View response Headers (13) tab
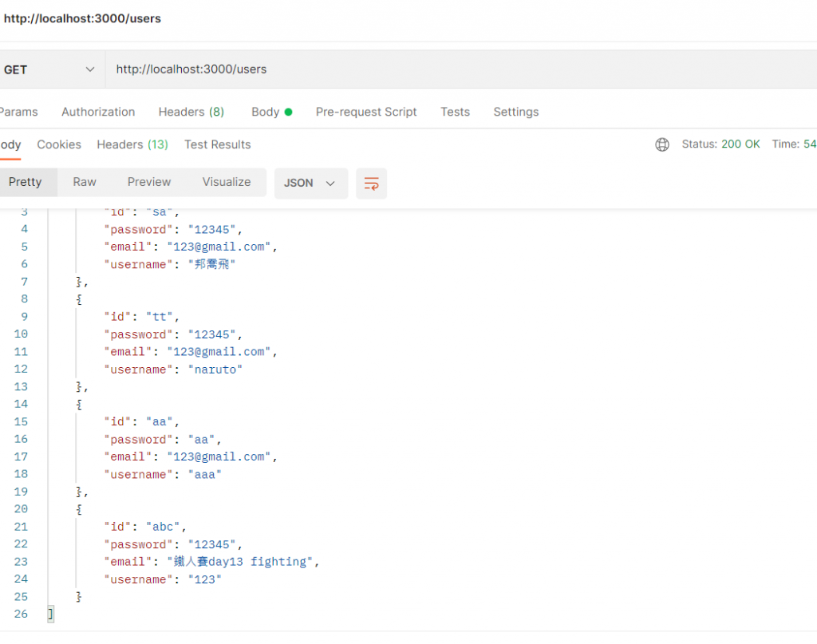This screenshot has height=644, width=817. [x=132, y=144]
